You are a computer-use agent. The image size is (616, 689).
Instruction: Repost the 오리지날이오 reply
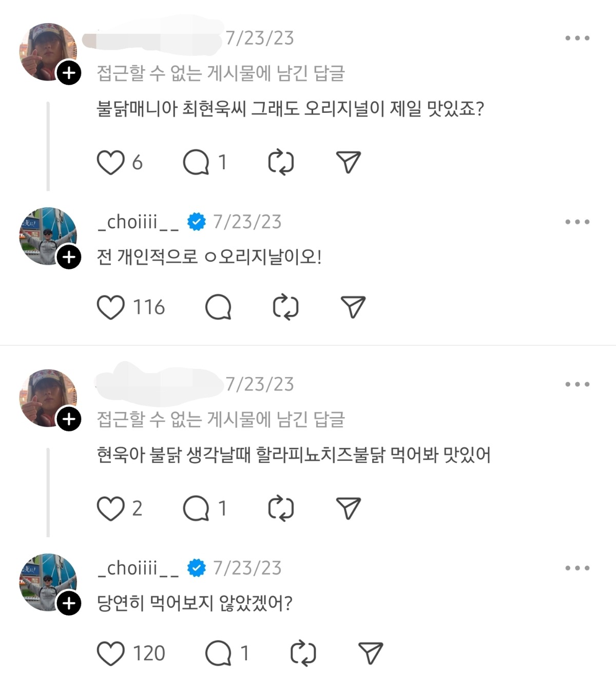point(285,307)
